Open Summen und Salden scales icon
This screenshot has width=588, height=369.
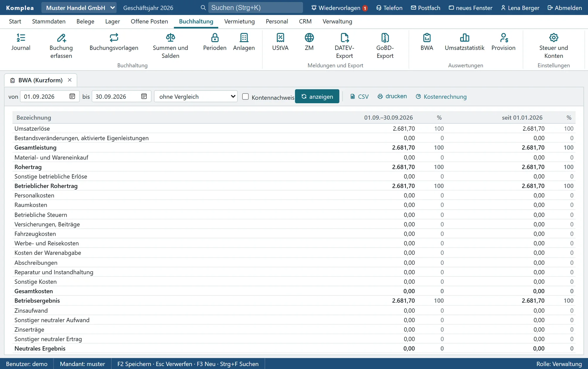tap(170, 38)
